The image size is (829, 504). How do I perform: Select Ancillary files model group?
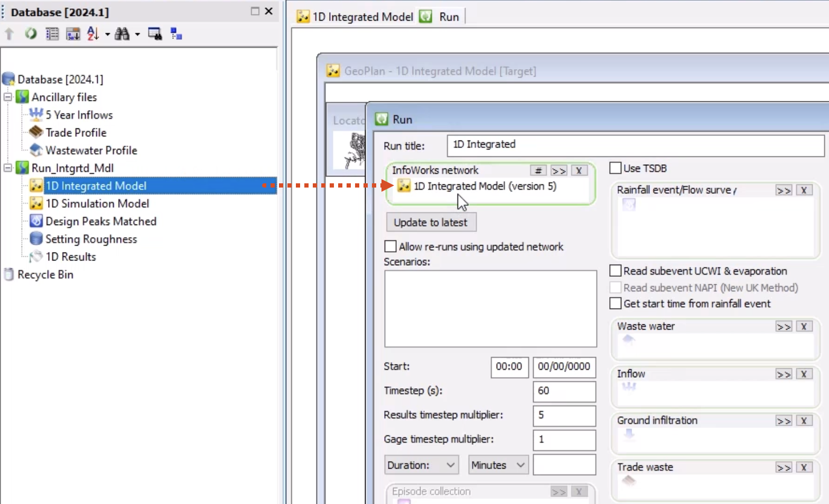coord(64,97)
